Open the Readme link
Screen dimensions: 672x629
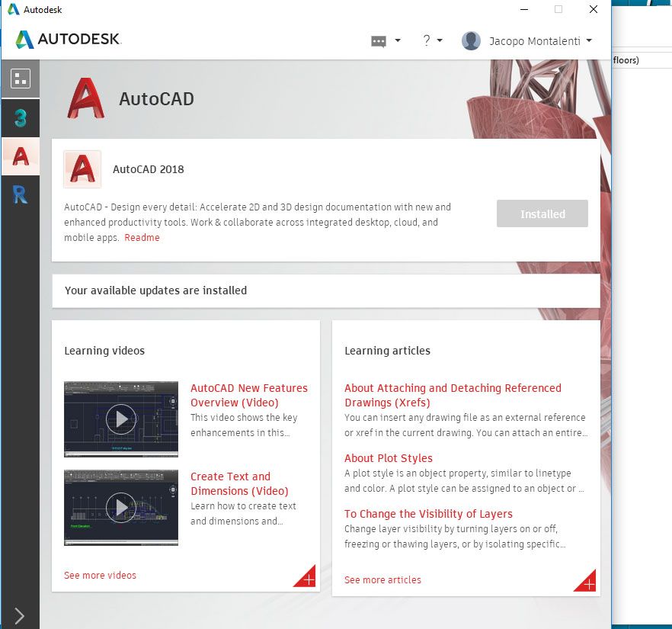click(x=142, y=238)
